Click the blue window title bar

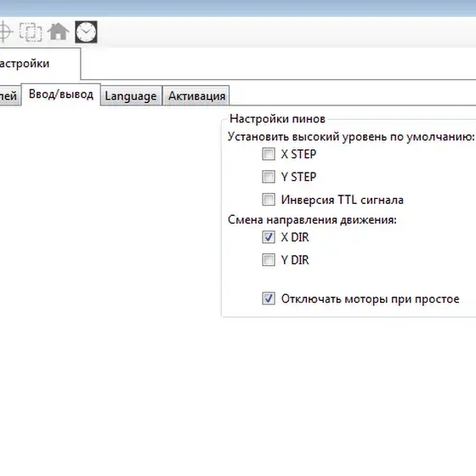pos(238,8)
